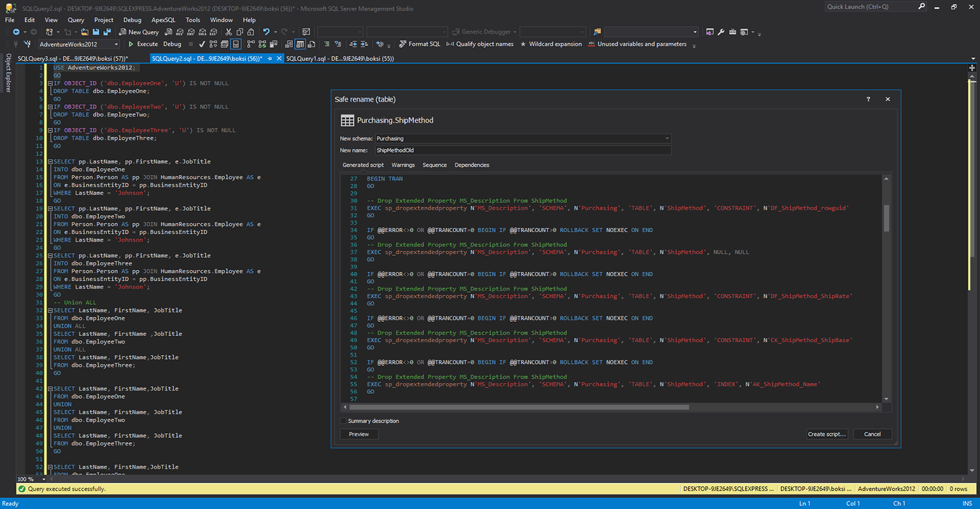Switch to the SQLQuery3.sql editor tab
Image resolution: width=980 pixels, height=509 pixels.
[73, 59]
